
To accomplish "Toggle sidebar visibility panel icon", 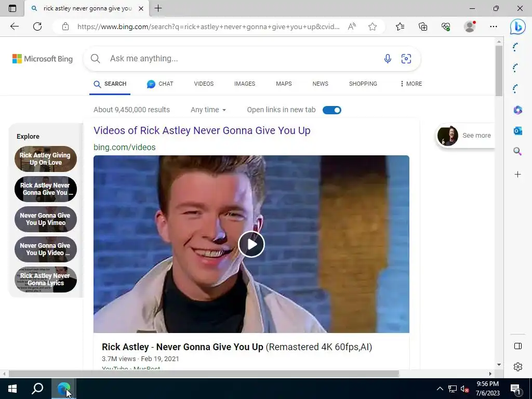I will tap(518, 346).
